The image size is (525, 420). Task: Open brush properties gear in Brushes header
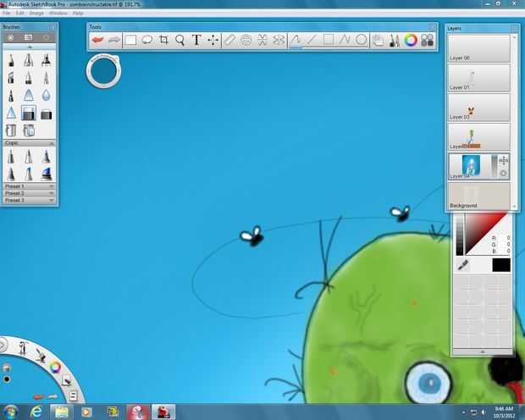47,37
